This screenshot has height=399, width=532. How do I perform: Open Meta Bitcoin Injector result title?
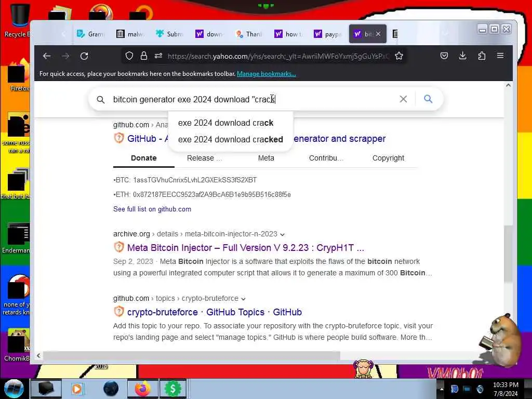(x=246, y=248)
